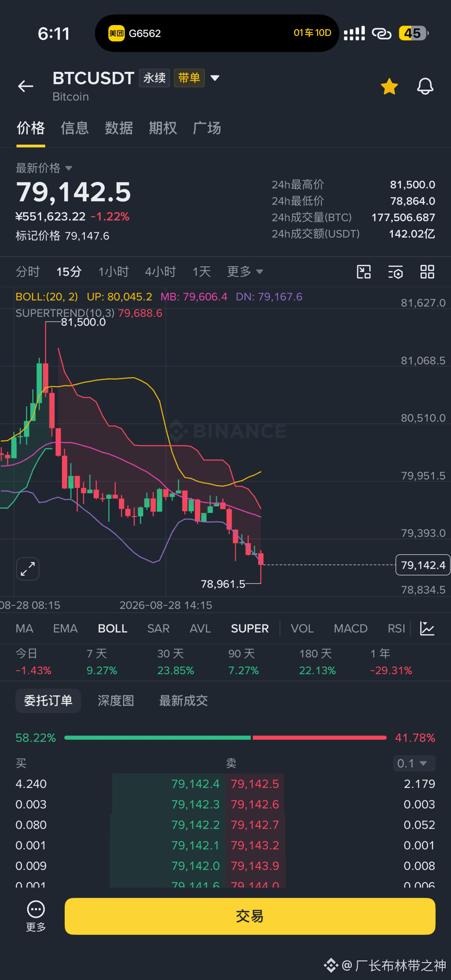This screenshot has width=451, height=980.
Task: Tap the 标记价格 79,147.6 label
Action: (62, 236)
